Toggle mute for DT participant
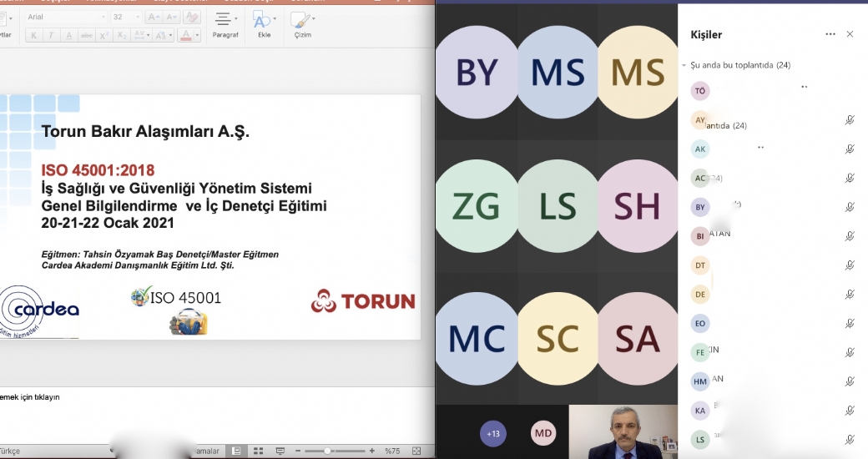 850,265
